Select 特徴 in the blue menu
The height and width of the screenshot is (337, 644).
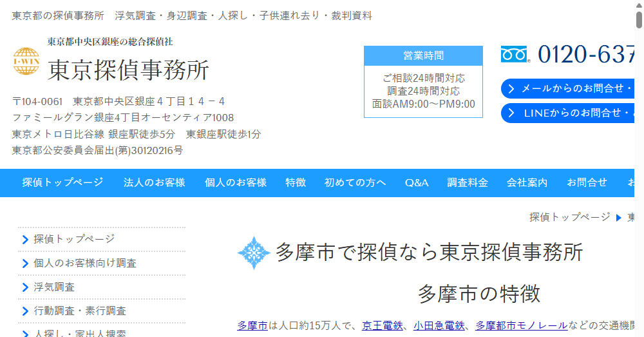[x=296, y=182]
